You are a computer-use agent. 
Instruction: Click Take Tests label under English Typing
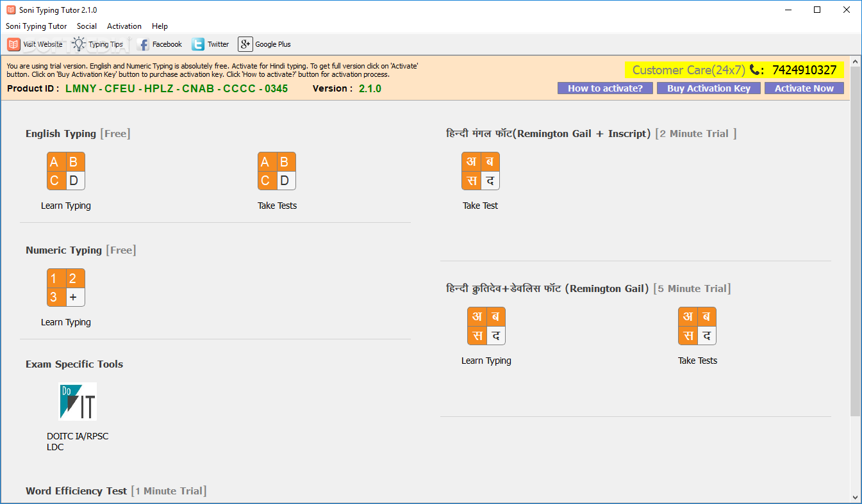tap(277, 206)
